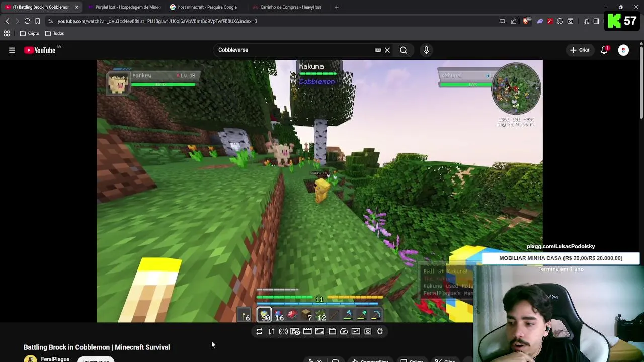644x362 pixels.
Task: Open the YouTube hamburger guide menu
Action: tap(12, 50)
